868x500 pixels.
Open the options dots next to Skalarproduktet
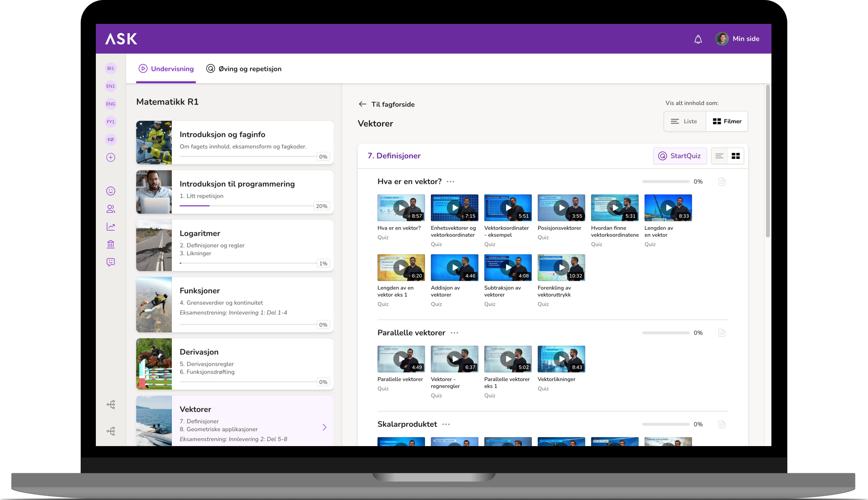click(446, 424)
